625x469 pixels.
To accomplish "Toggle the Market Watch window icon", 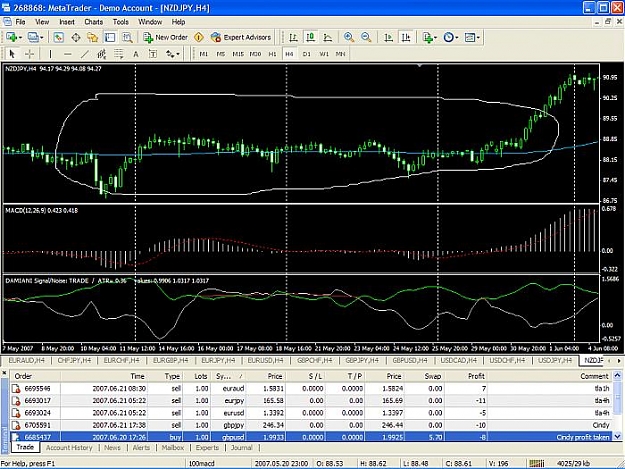I will (x=59, y=37).
